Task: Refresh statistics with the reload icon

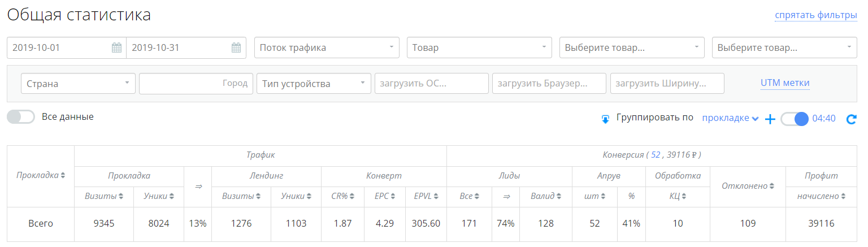Action: click(x=852, y=119)
